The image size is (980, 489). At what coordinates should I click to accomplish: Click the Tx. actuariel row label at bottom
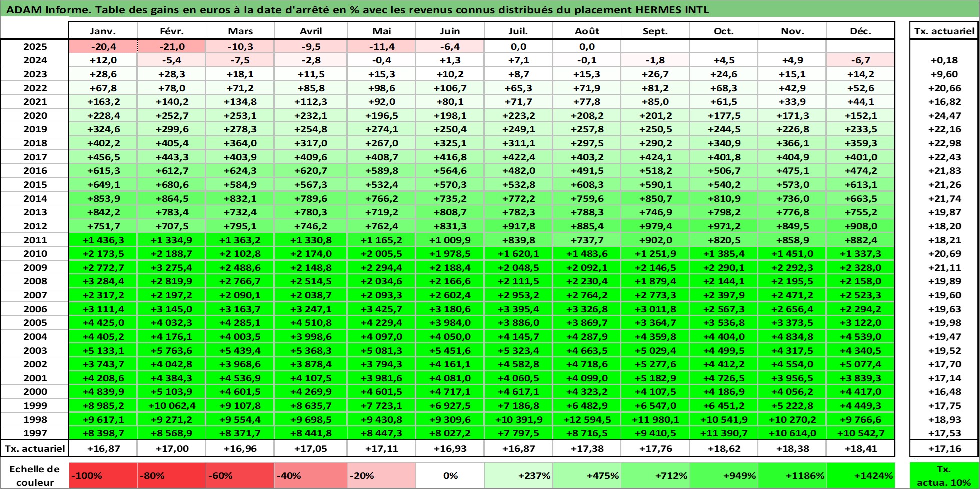[35, 448]
